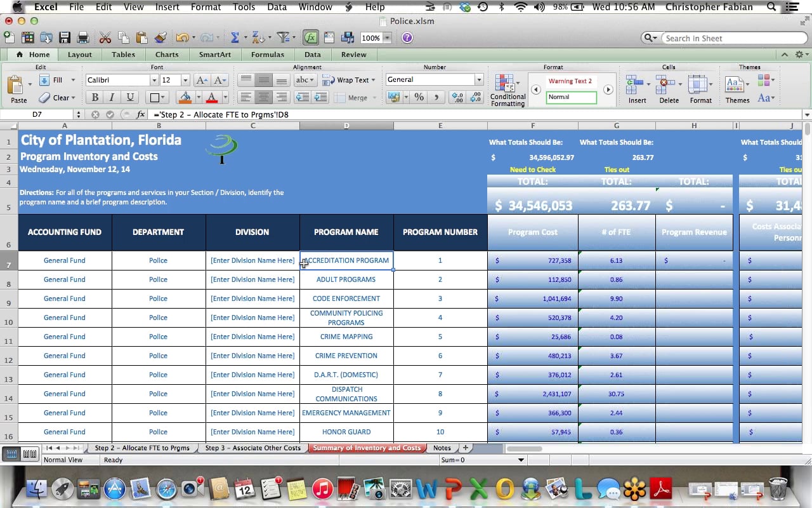The width and height of the screenshot is (812, 508).
Task: Click the Search in Sheet field
Action: (x=730, y=38)
